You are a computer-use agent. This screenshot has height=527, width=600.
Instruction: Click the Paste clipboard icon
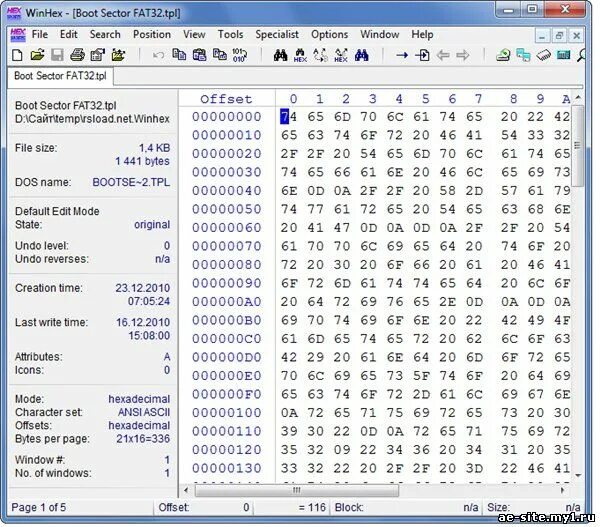point(199,55)
